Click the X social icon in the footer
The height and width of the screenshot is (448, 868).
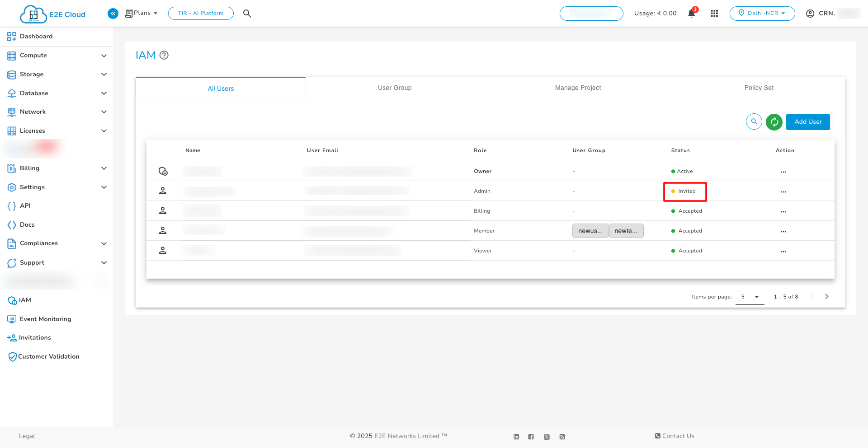pos(547,436)
